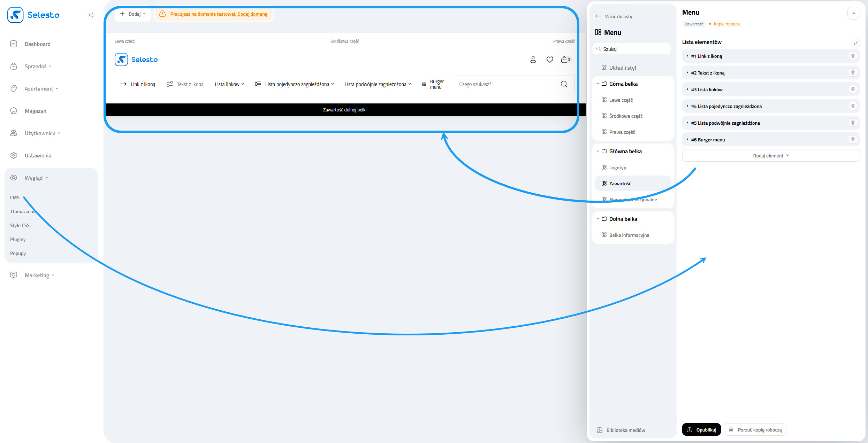Open the wishlist heart icon in preview
The image size is (868, 443).
tap(550, 60)
